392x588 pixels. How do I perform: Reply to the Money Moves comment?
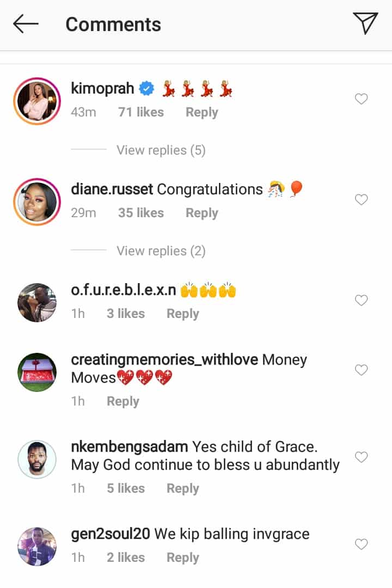pyautogui.click(x=123, y=401)
